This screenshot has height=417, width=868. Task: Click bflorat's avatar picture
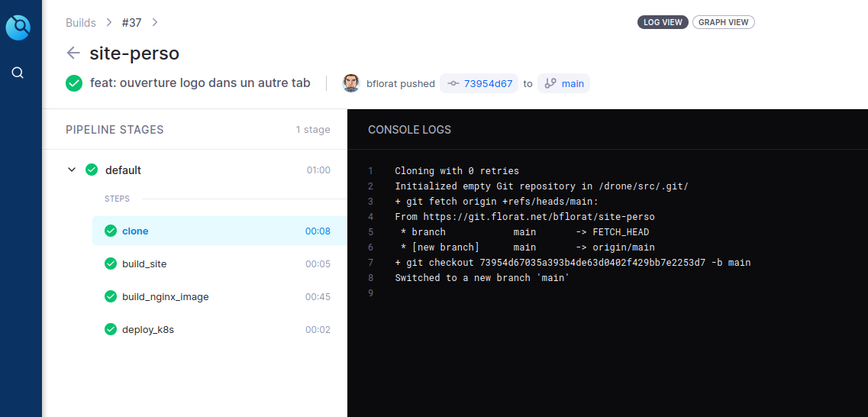point(351,83)
